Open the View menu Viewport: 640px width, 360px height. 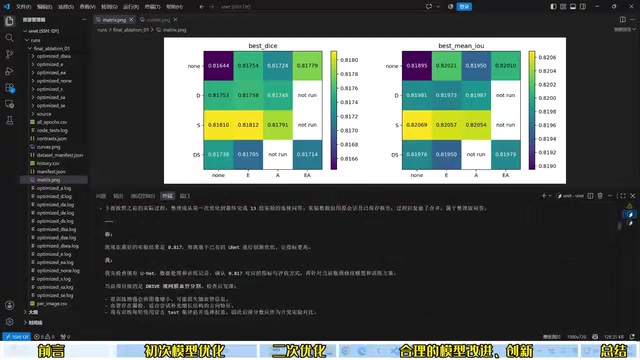pos(87,7)
